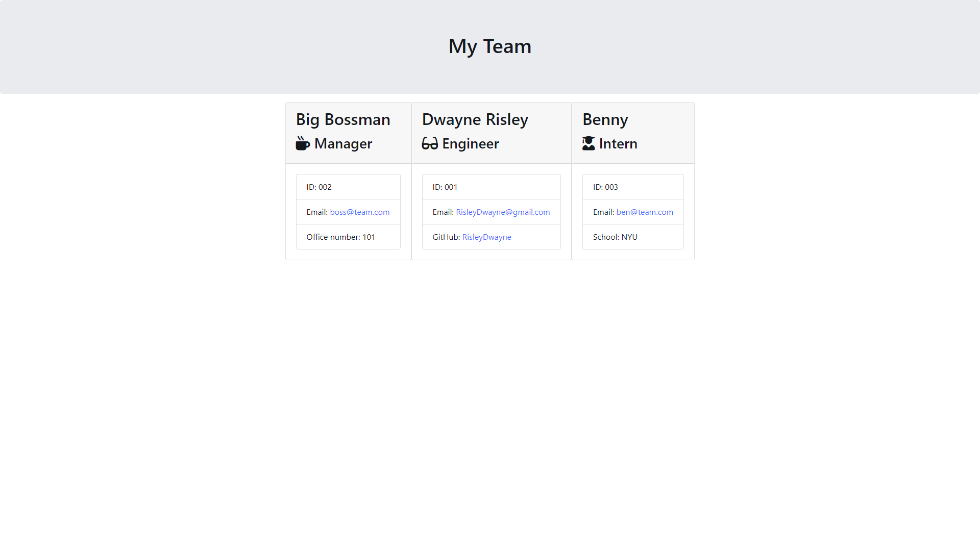This screenshot has height=551, width=980.
Task: Select the Engineer role icon on Dwayne's card
Action: 429,143
